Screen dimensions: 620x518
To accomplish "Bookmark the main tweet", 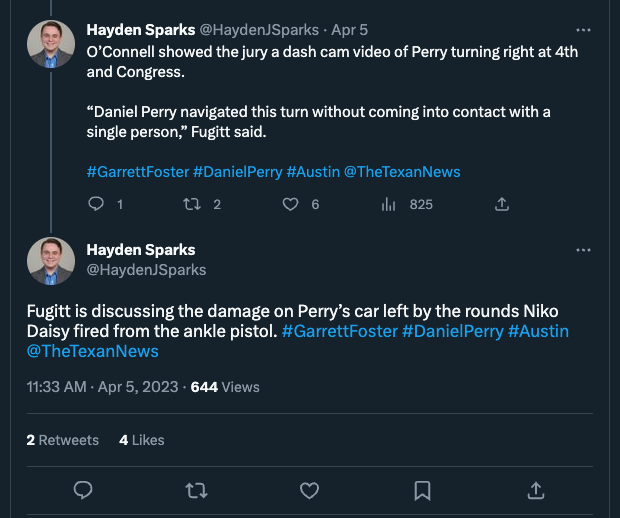I will coord(423,490).
